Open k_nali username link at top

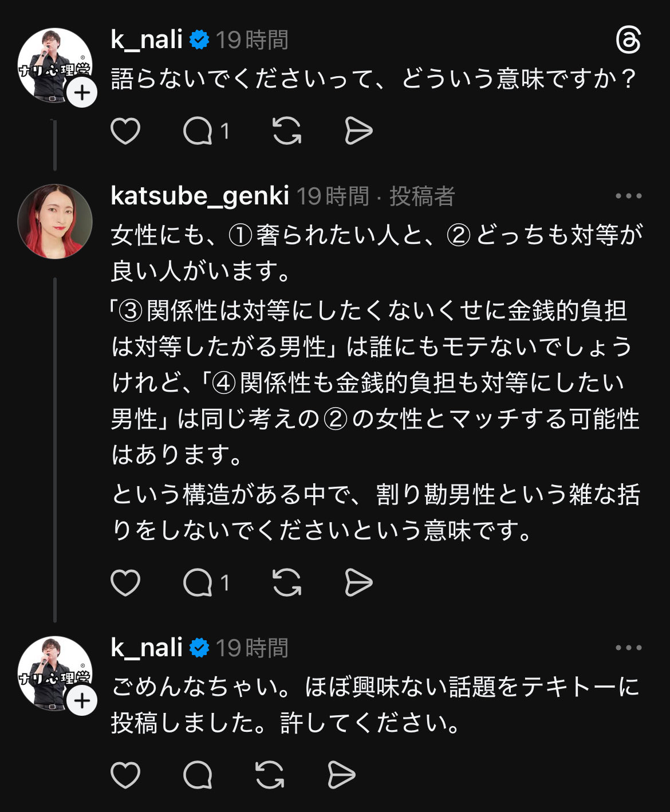click(147, 40)
